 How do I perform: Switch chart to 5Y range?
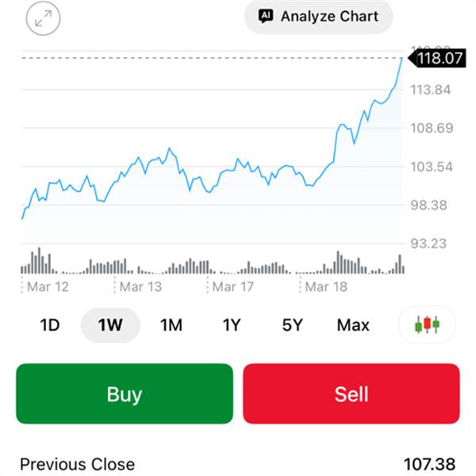(292, 324)
